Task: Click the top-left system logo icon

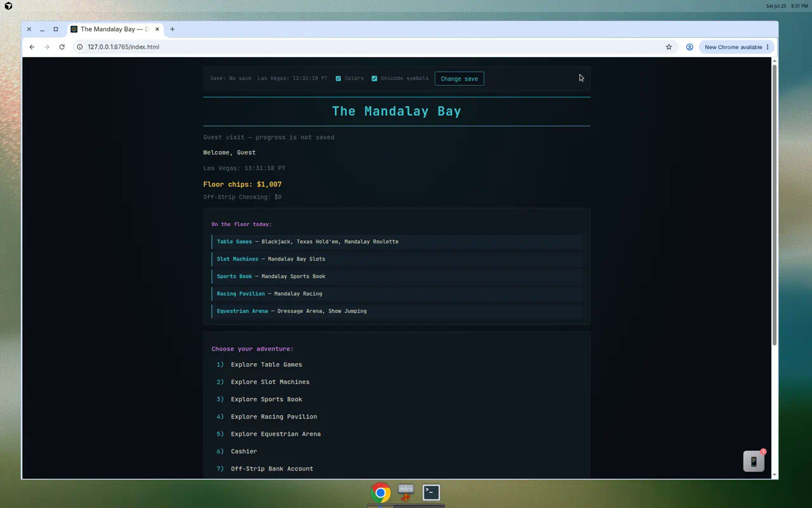Action: point(8,6)
